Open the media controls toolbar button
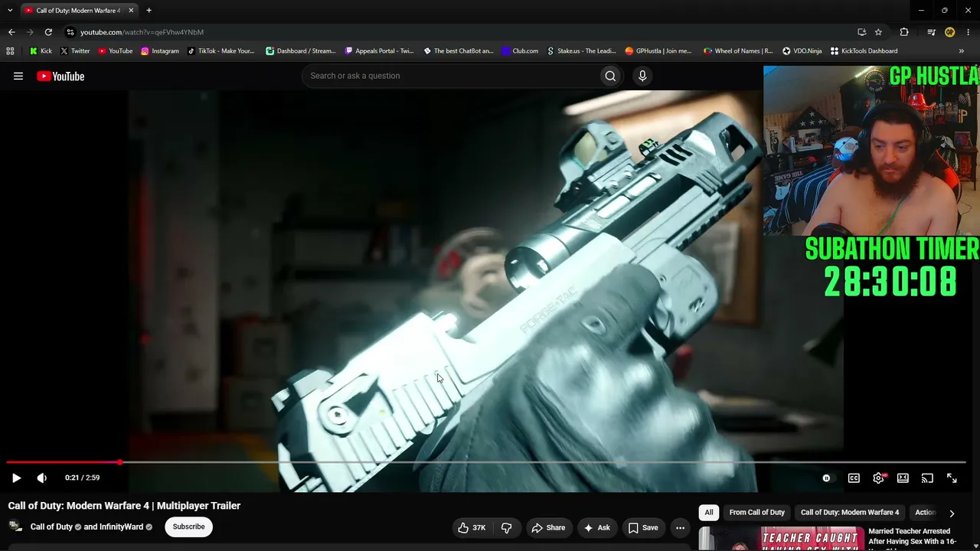980x551 pixels. coord(931,32)
